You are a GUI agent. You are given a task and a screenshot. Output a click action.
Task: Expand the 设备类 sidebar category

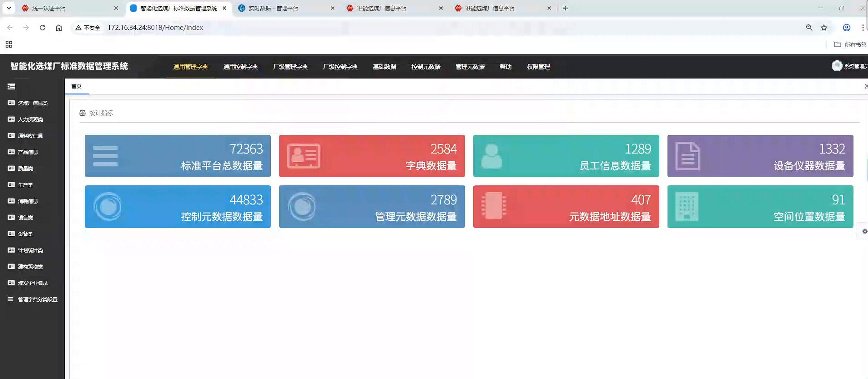click(25, 234)
